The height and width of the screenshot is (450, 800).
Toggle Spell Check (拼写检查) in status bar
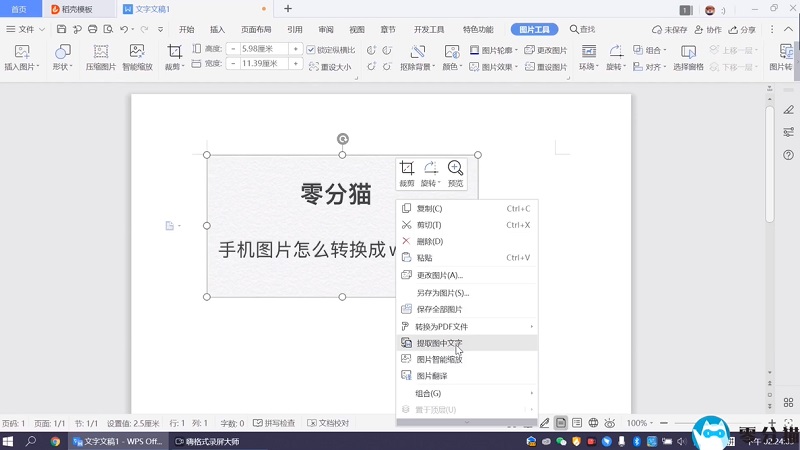point(274,423)
